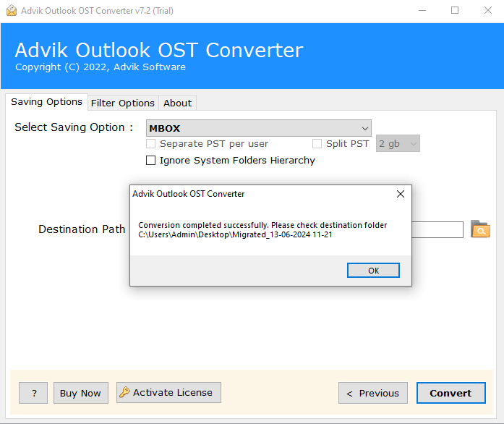Open the MBOX saving option dropdown
The height and width of the screenshot is (424, 504).
pos(258,128)
